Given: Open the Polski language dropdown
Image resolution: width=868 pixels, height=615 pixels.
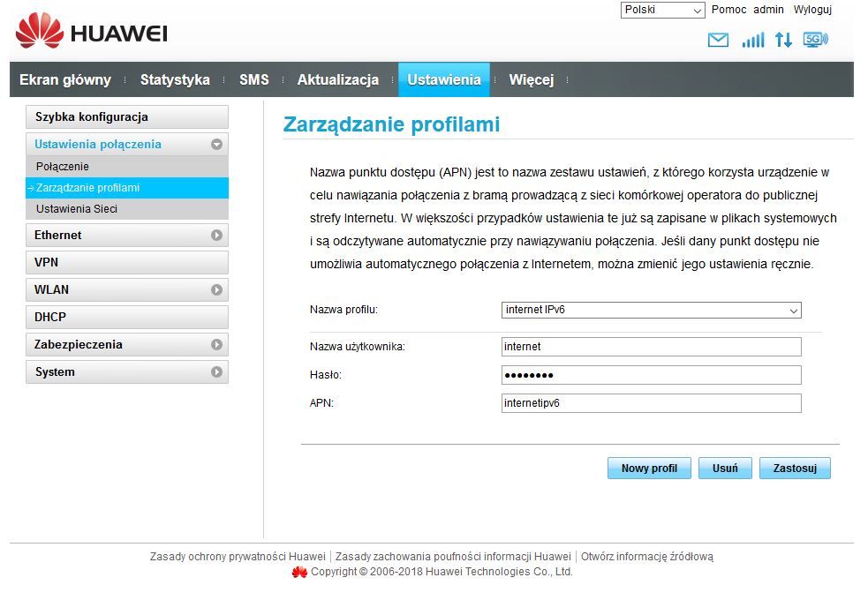Looking at the screenshot, I should 661,10.
